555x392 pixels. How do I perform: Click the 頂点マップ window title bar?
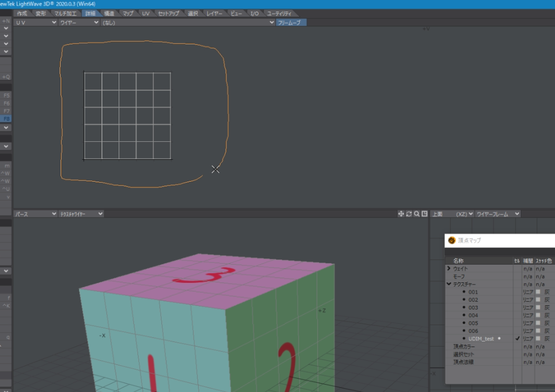pyautogui.click(x=500, y=240)
